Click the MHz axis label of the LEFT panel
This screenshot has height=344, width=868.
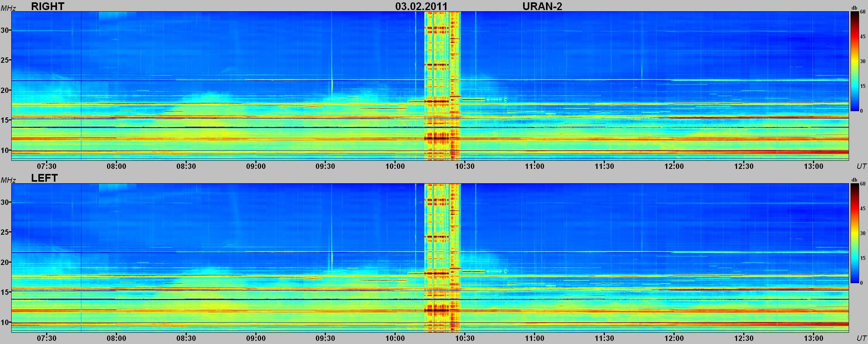[x=8, y=180]
